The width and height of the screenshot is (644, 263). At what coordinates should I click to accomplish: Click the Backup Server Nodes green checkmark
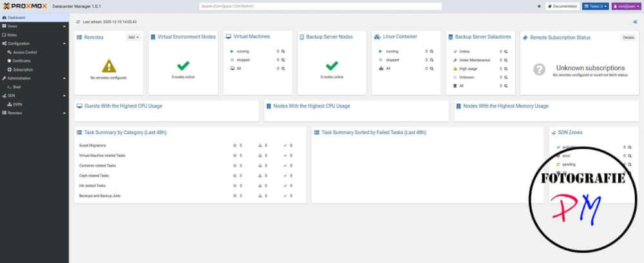(x=332, y=66)
